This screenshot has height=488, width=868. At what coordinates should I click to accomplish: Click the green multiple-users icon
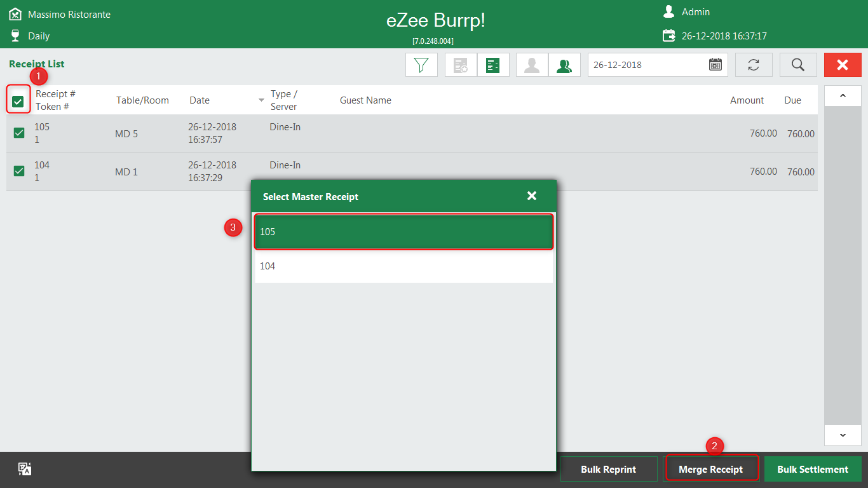coord(564,65)
